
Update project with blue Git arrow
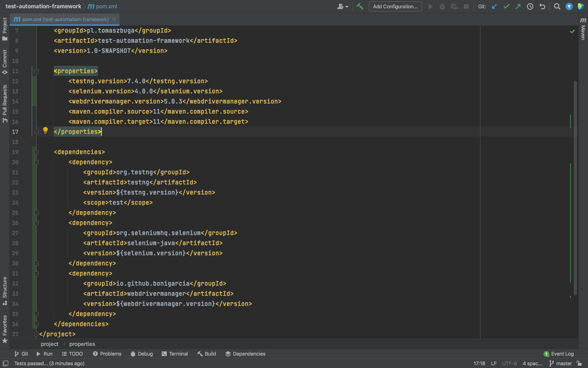(x=495, y=6)
